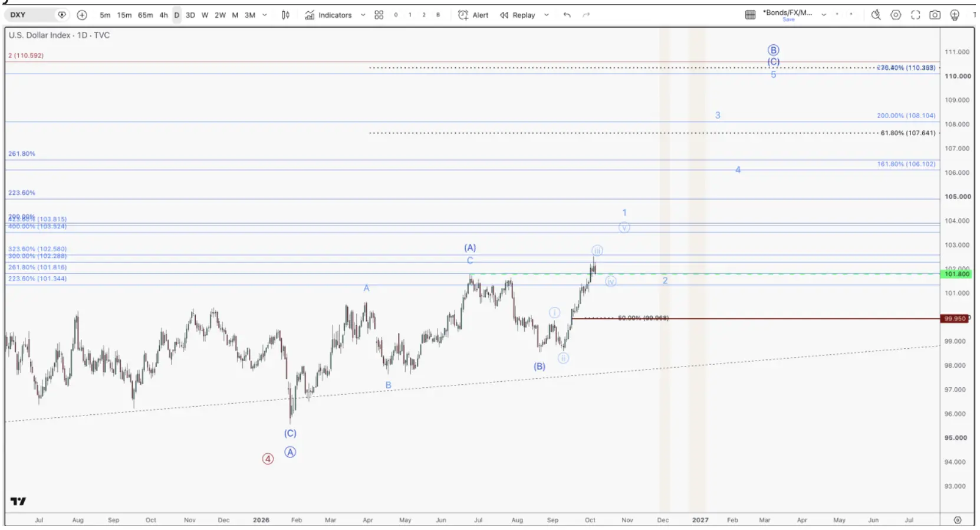Switch to the 65m timeframe
Image resolution: width=980 pixels, height=530 pixels.
tap(146, 15)
